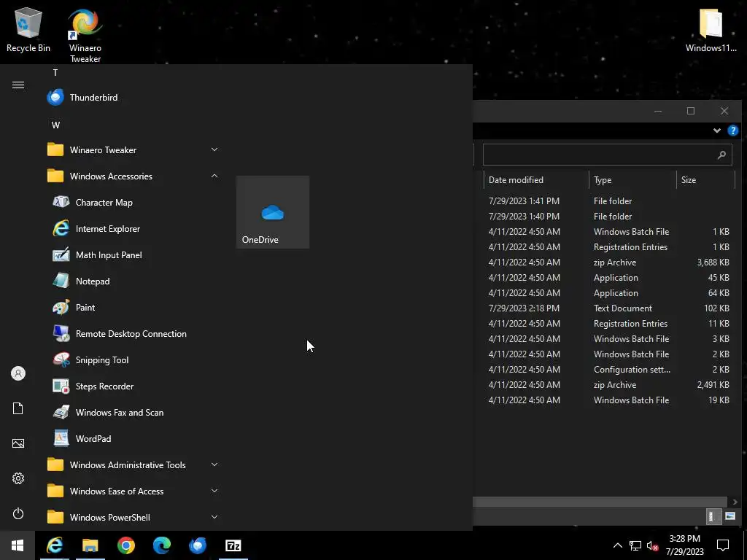Switch to 7-Zip on the taskbar

(x=233, y=545)
